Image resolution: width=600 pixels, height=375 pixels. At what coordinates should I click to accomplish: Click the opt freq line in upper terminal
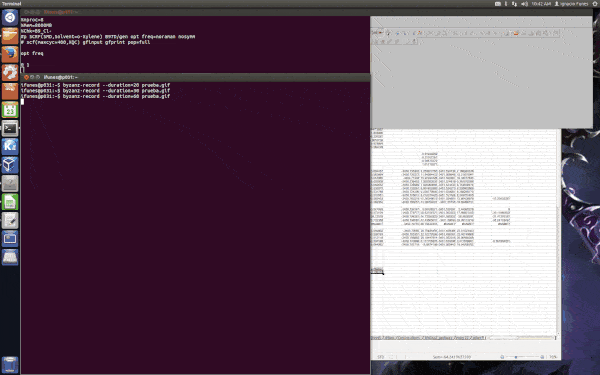click(32, 54)
